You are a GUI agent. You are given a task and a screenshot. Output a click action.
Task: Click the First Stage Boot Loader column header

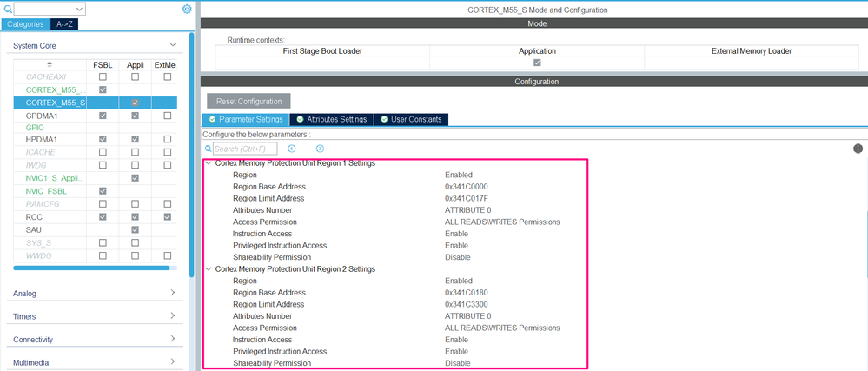322,51
